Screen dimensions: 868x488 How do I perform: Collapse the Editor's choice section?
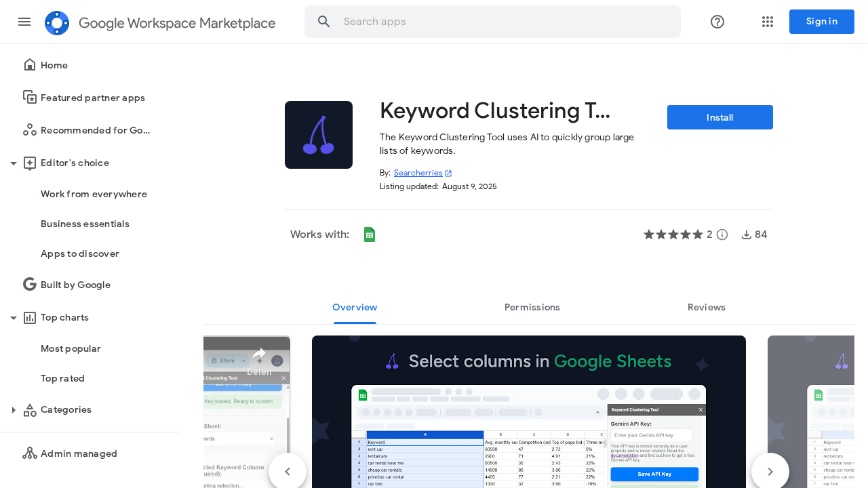(13, 163)
